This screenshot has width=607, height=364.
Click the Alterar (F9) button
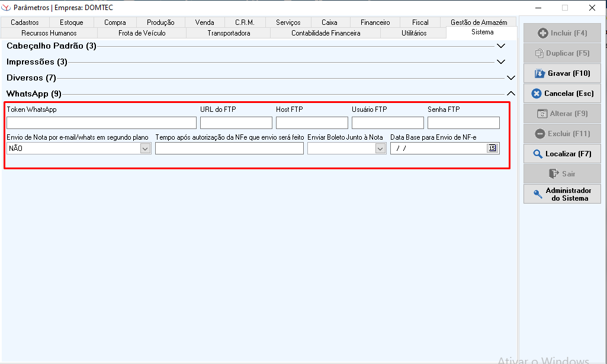tap(562, 114)
